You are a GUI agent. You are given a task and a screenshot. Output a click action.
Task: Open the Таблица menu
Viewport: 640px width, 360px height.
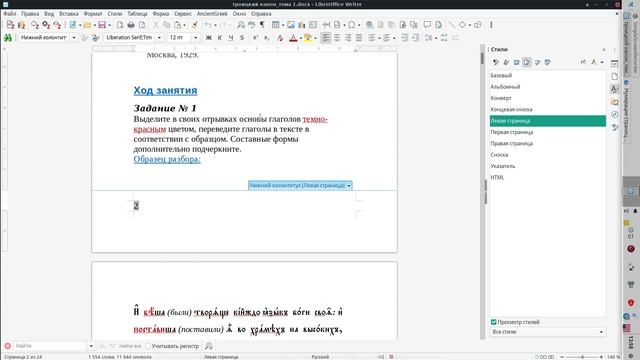click(x=137, y=13)
